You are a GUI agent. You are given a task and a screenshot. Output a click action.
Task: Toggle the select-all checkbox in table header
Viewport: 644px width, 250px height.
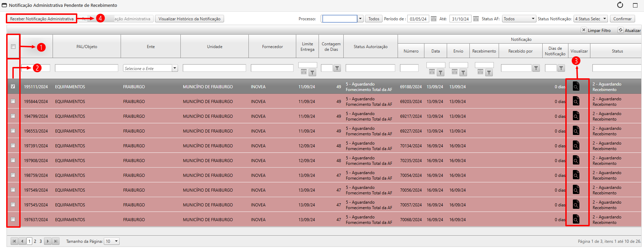pos(13,47)
